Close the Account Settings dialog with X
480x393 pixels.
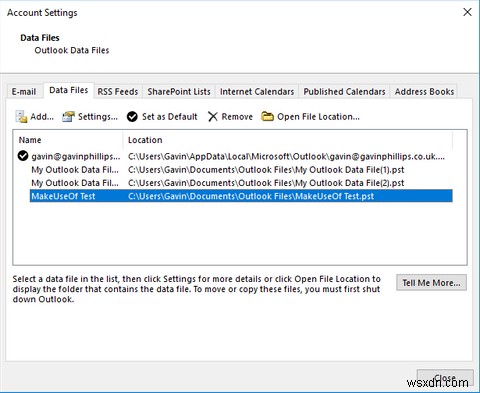click(x=467, y=12)
